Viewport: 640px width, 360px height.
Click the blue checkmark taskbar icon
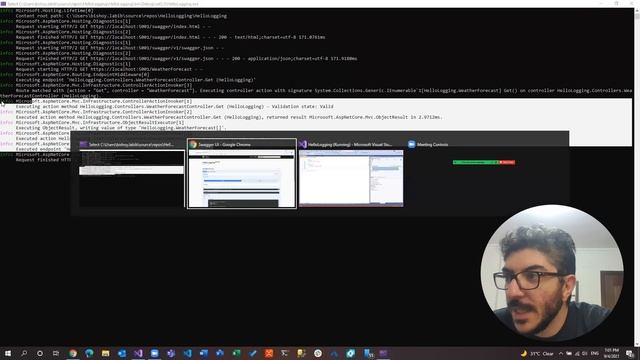click(253, 353)
